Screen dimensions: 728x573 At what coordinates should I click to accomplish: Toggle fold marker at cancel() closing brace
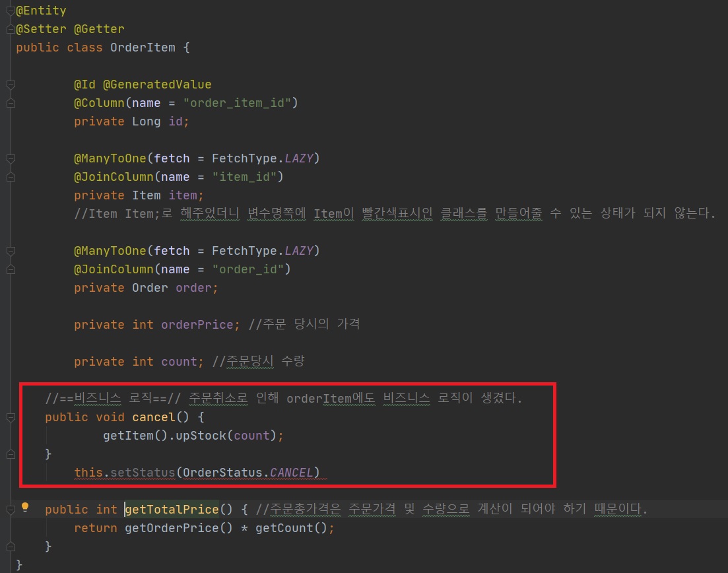pos(11,454)
